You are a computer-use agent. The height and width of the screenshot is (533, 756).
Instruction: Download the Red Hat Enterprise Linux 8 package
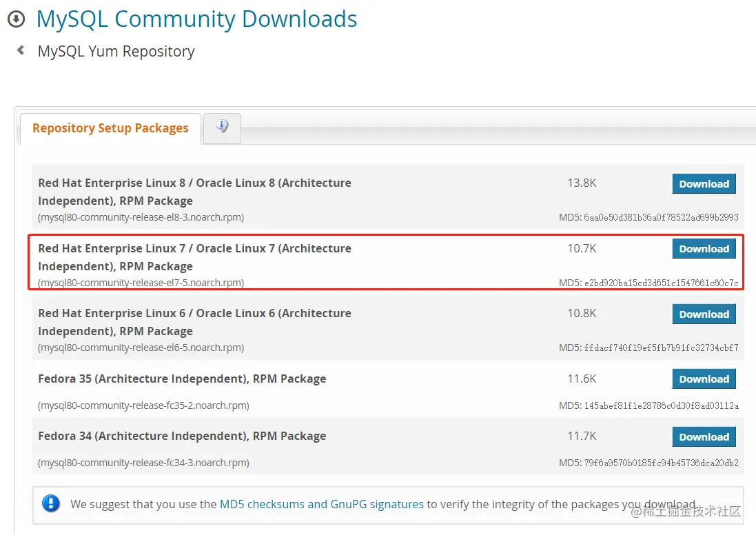click(704, 184)
